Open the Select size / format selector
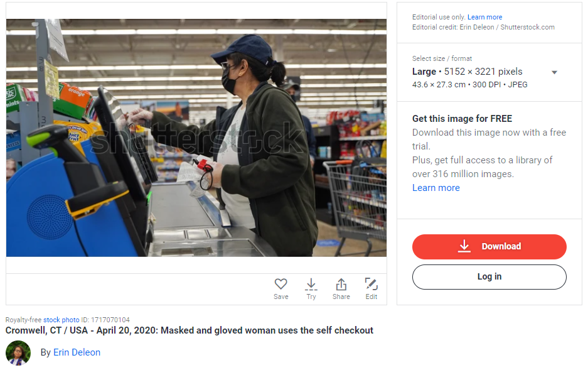Viewport: 588px width, 370px height. pyautogui.click(x=484, y=72)
